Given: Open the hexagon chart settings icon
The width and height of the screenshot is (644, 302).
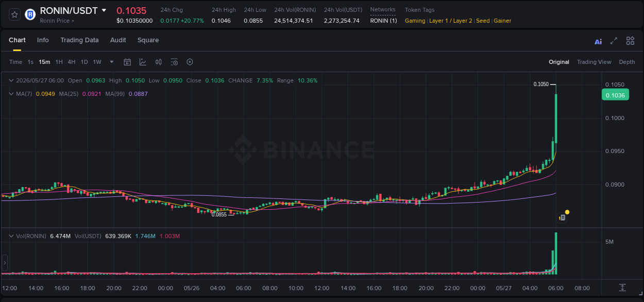Looking at the screenshot, I should pos(190,62).
